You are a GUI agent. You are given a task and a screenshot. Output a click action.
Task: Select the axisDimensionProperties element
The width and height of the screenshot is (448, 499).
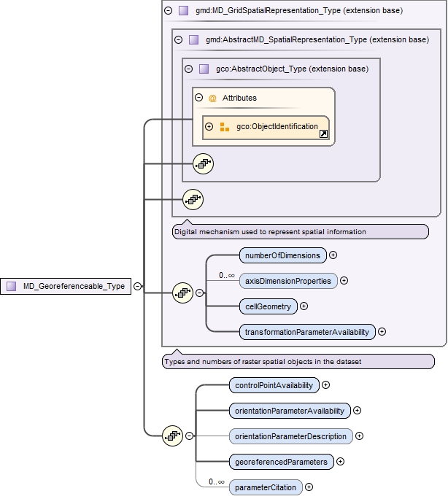tap(289, 281)
